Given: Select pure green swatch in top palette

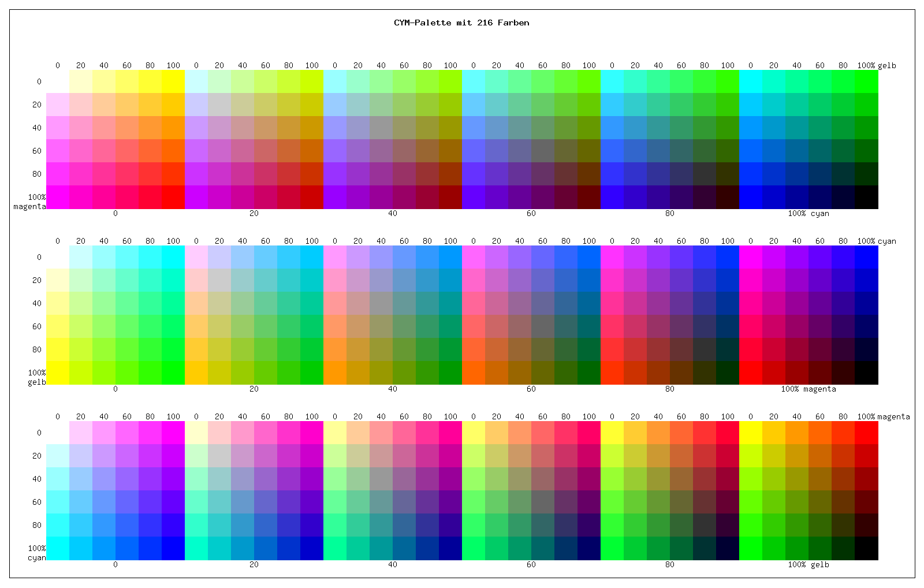Looking at the screenshot, I should pos(866,81).
